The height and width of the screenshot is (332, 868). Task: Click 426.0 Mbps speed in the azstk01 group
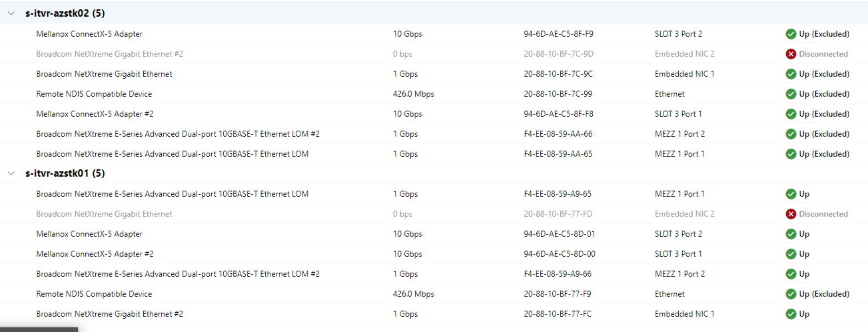(413, 294)
